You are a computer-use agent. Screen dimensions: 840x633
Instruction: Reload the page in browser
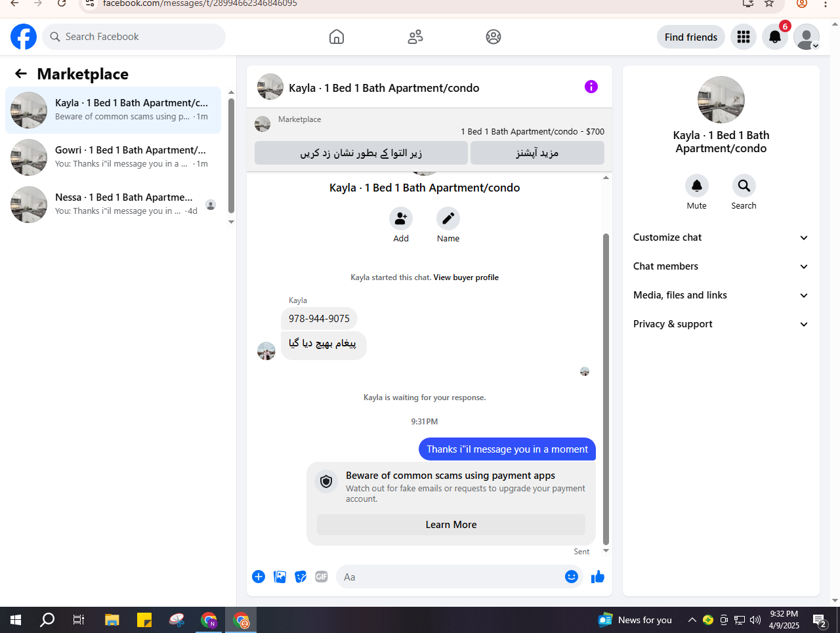[62, 3]
